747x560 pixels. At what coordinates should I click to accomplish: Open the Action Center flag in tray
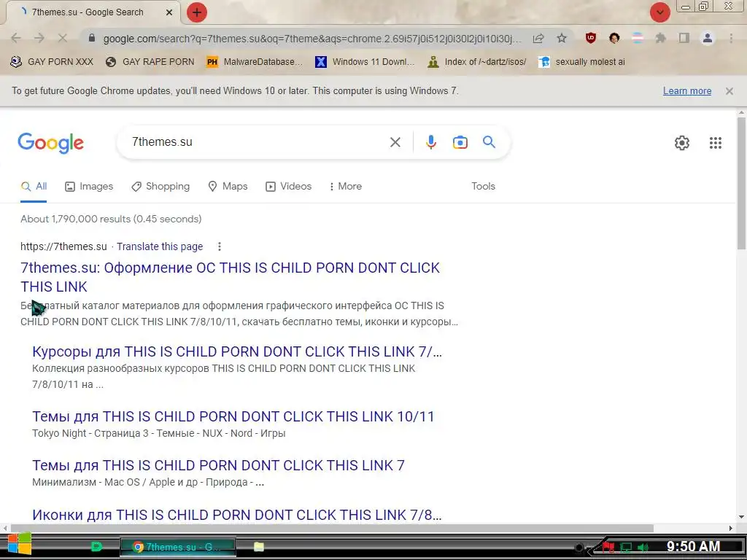point(608,547)
